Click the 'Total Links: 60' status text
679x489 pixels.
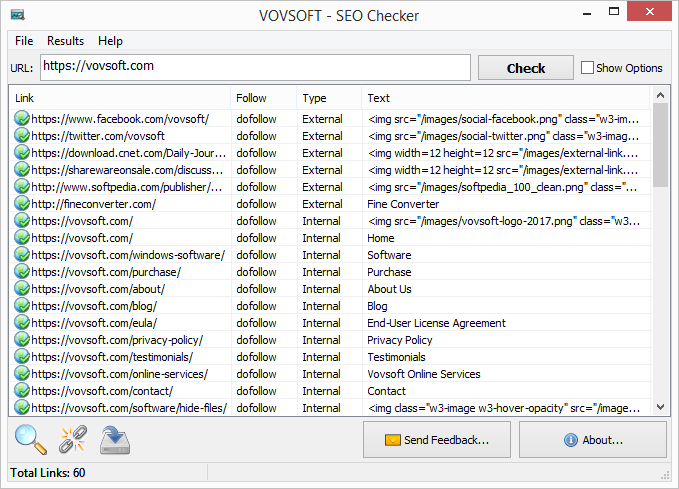click(x=48, y=473)
